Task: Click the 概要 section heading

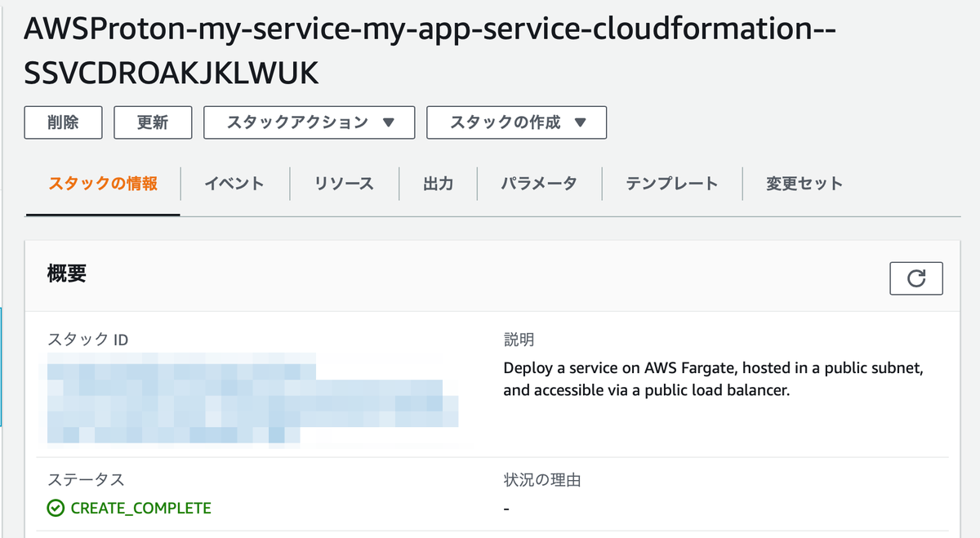Action: point(67,273)
